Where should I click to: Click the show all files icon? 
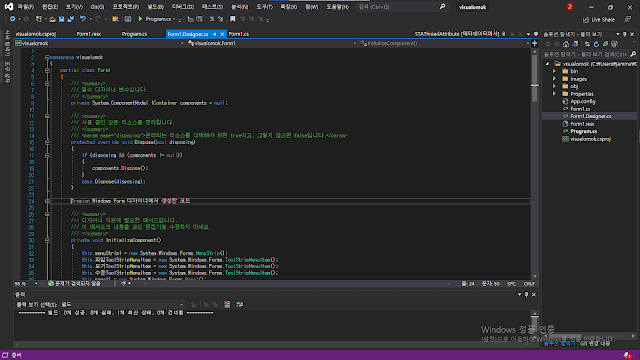coord(615,44)
